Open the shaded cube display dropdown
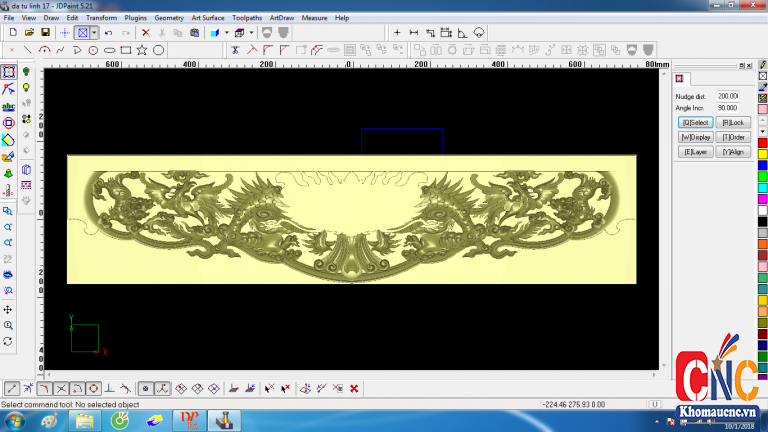The width and height of the screenshot is (768, 432). click(227, 32)
